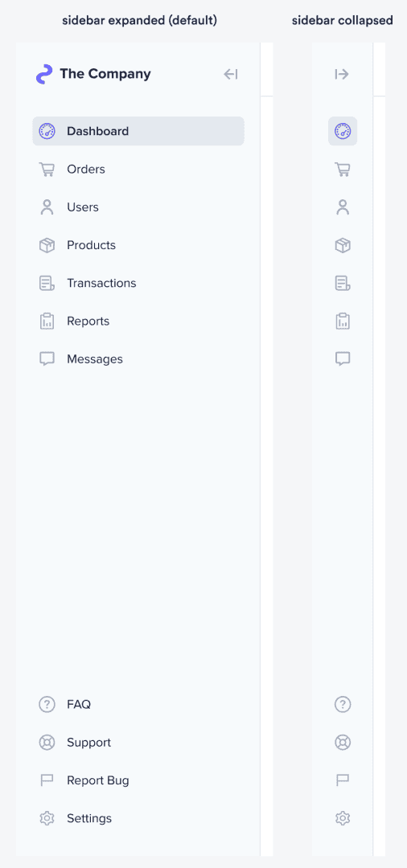Open Products box icon in collapsed sidebar
407x868 pixels.
[x=343, y=245]
